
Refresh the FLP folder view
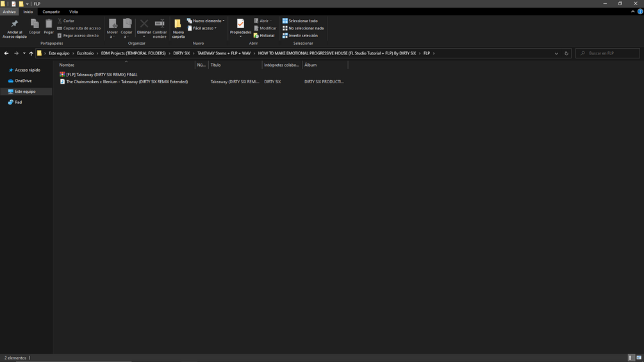coord(566,53)
